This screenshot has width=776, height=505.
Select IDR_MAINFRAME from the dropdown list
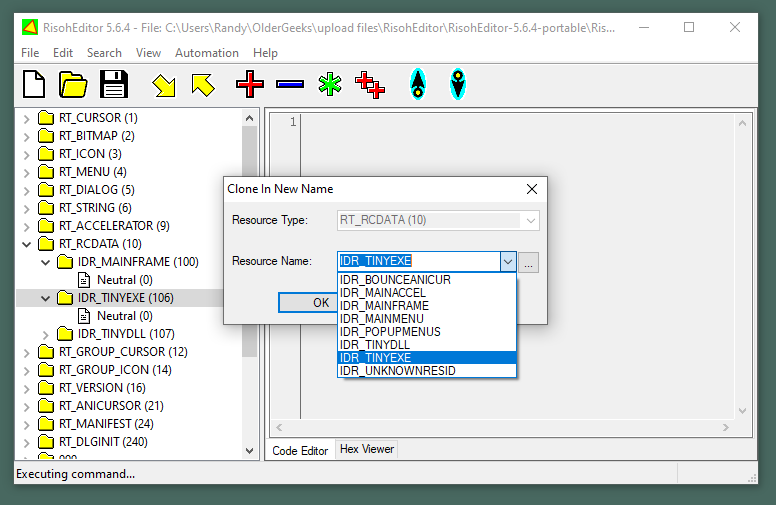[x=427, y=305]
